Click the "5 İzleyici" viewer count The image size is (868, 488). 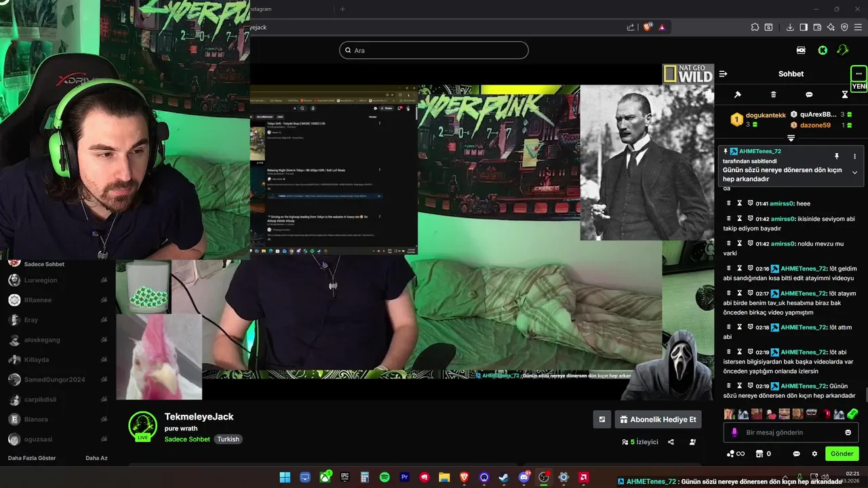coord(640,442)
